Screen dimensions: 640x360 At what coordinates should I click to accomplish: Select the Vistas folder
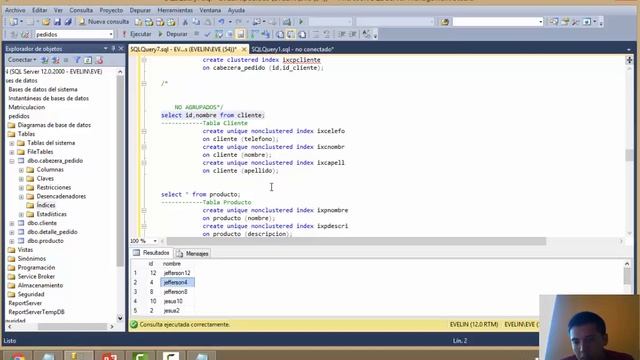click(x=25, y=250)
